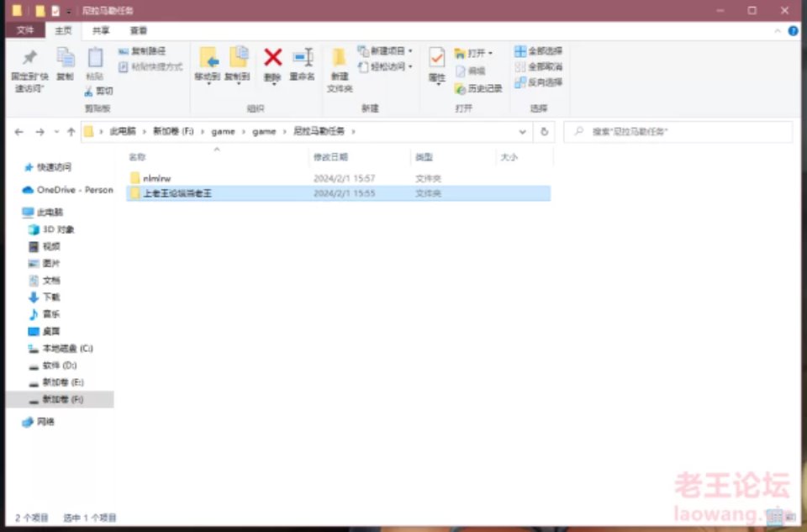Open the address bar history dropdown
Image resolution: width=807 pixels, height=532 pixels.
tap(523, 132)
